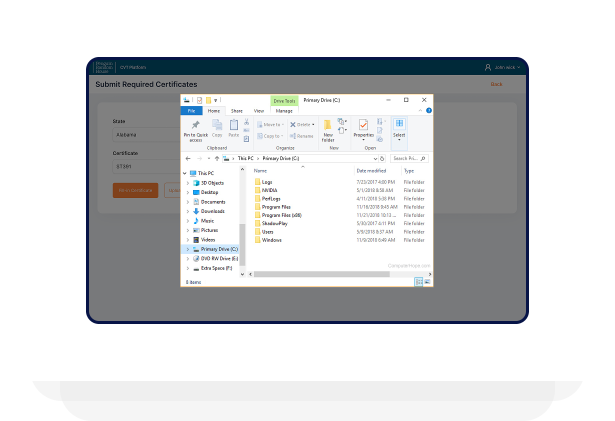Select Desktop in the navigation tree
This screenshot has width=615, height=421.
(x=209, y=192)
